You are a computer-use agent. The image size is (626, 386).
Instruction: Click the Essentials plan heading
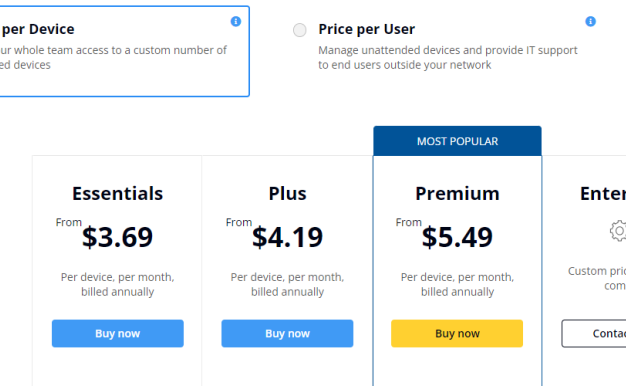(x=117, y=194)
